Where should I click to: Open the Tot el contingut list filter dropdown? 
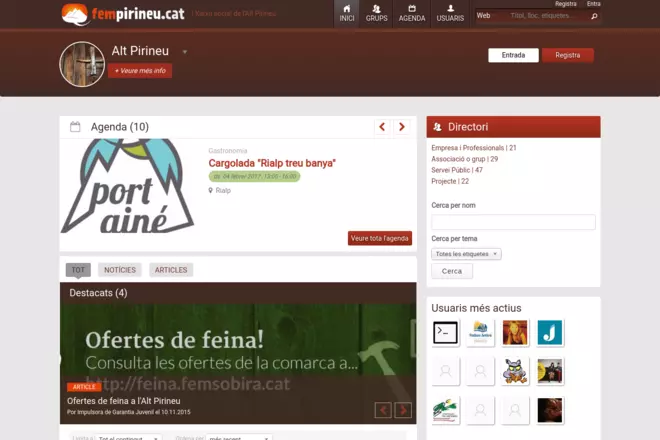pyautogui.click(x=128, y=438)
